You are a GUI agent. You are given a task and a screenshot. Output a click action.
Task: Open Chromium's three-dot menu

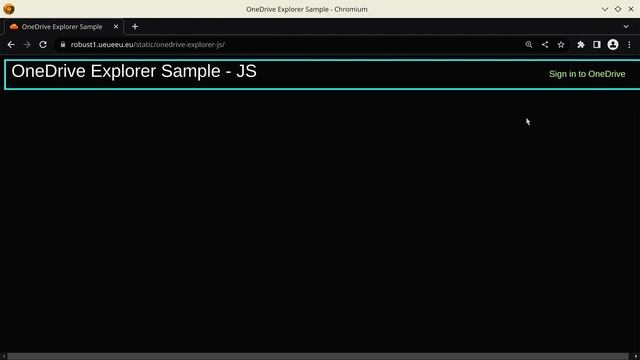click(x=629, y=44)
